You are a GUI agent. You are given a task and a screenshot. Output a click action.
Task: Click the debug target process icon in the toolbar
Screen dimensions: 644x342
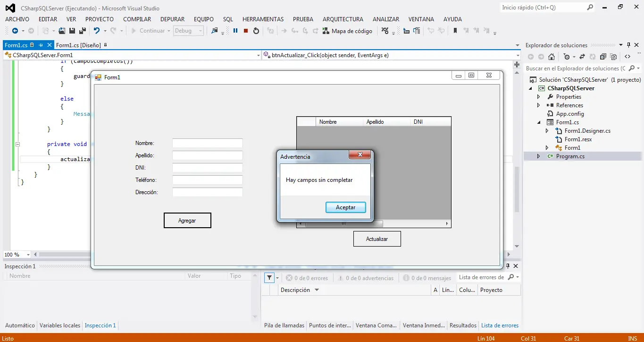(x=215, y=31)
